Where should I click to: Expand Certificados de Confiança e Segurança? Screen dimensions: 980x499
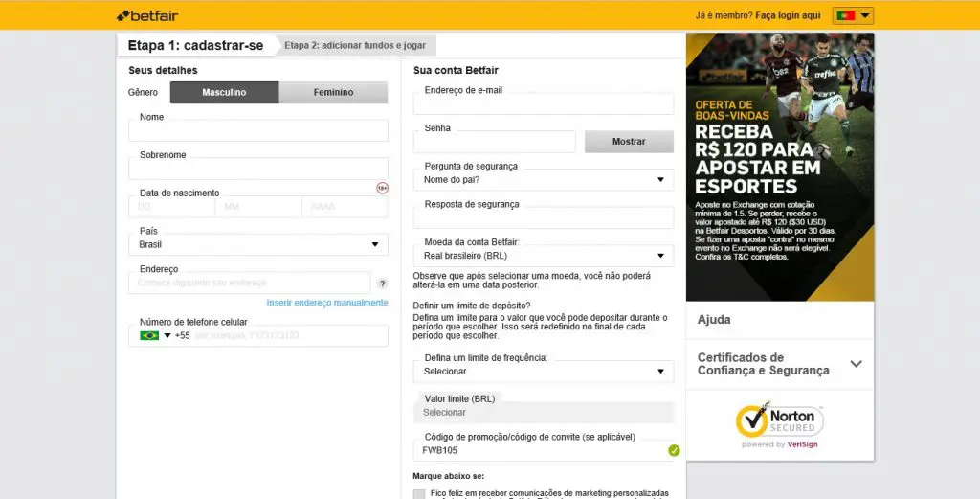(780, 364)
